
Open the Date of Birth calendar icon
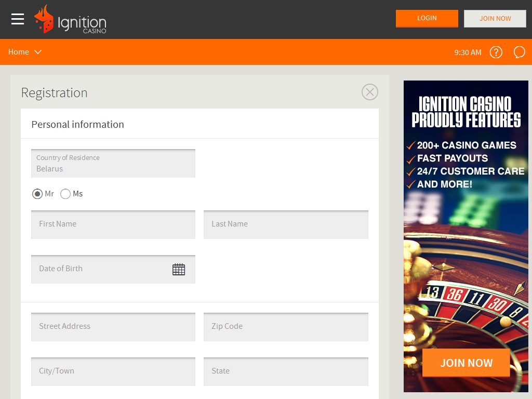(178, 269)
